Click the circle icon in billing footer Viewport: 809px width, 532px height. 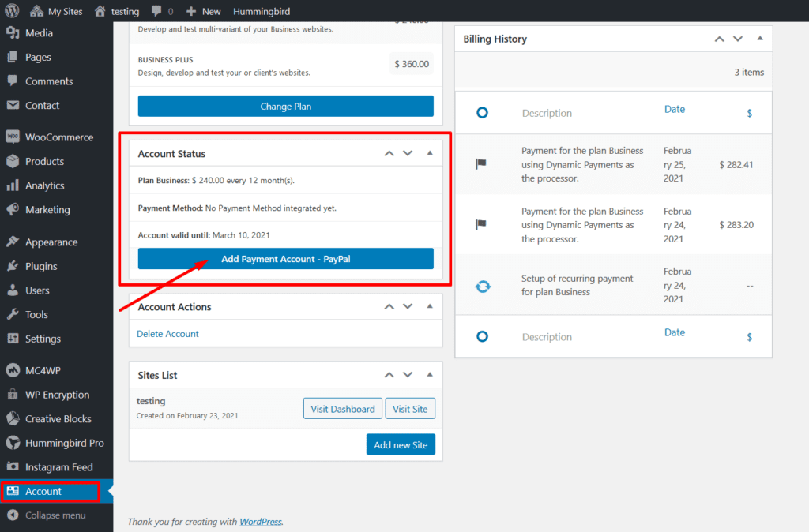point(482,336)
